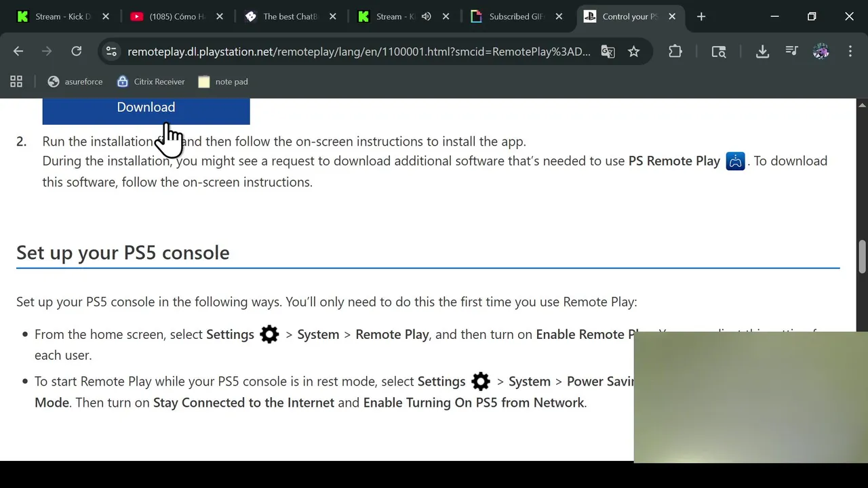Open the Extensions puzzle icon

(675, 52)
